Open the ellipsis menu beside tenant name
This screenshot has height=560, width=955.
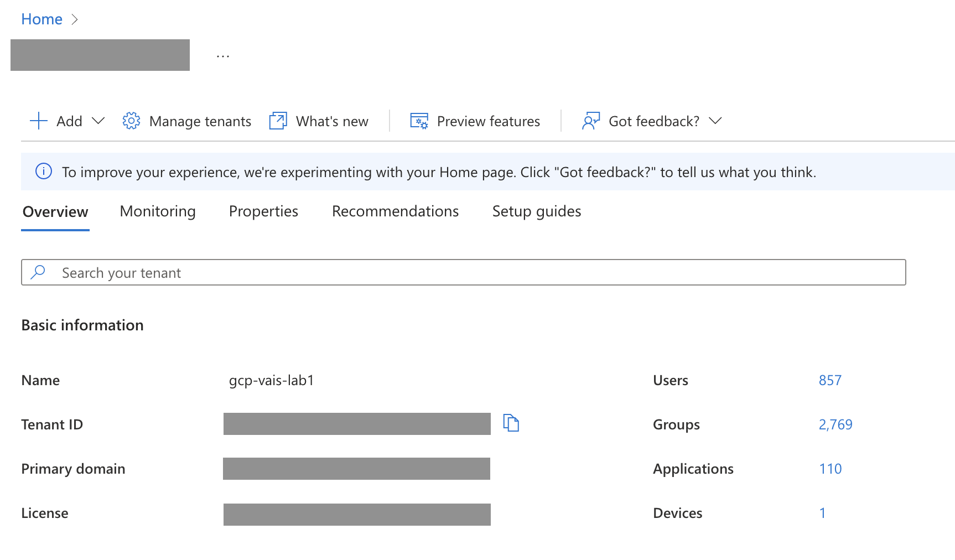coord(223,54)
